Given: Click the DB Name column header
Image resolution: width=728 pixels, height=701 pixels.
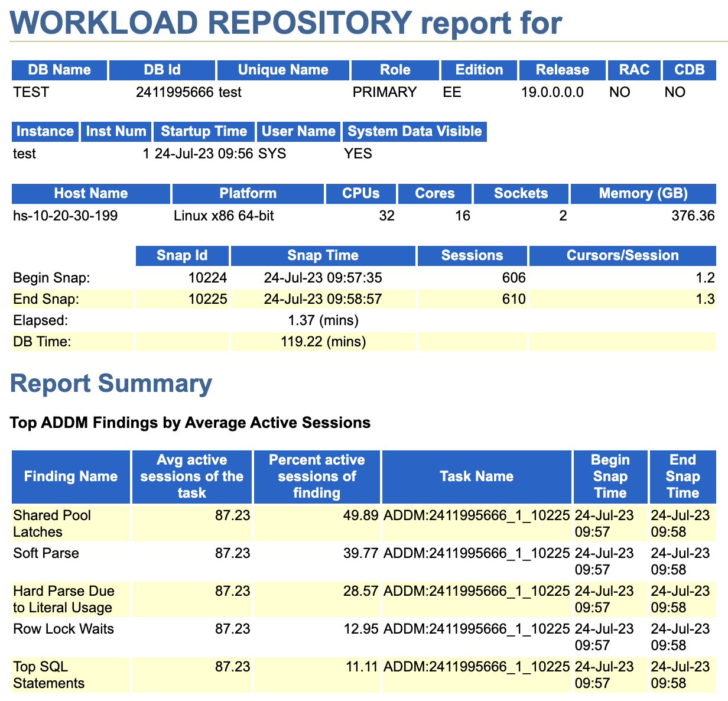Looking at the screenshot, I should [60, 70].
